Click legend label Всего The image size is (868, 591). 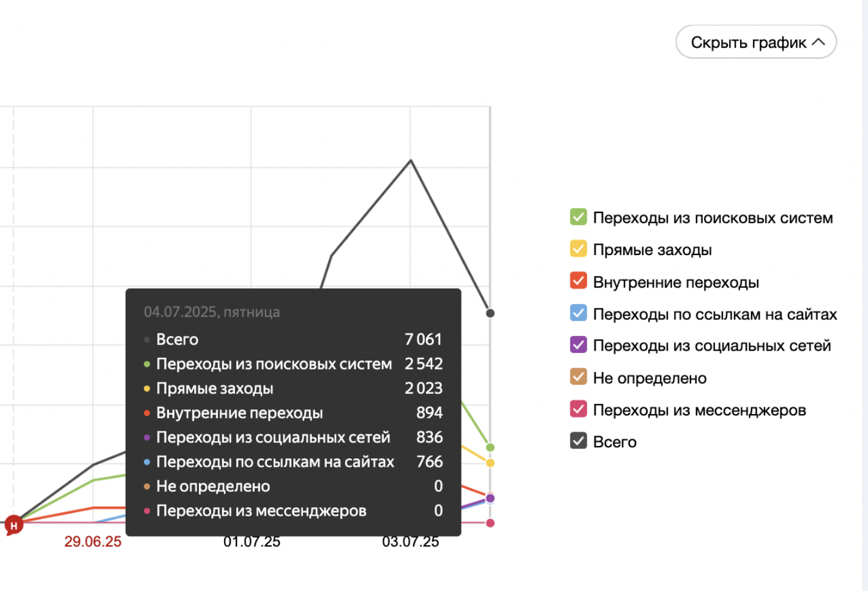coord(615,442)
